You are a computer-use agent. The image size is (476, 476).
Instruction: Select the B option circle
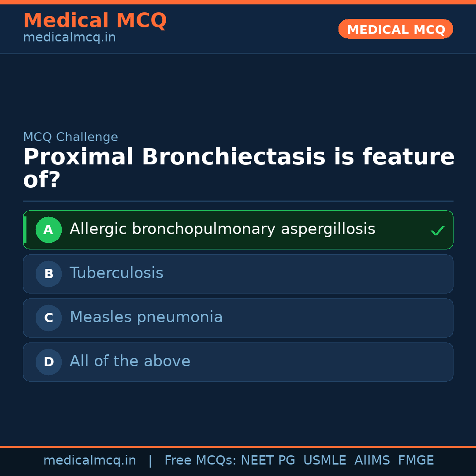[x=48, y=274]
